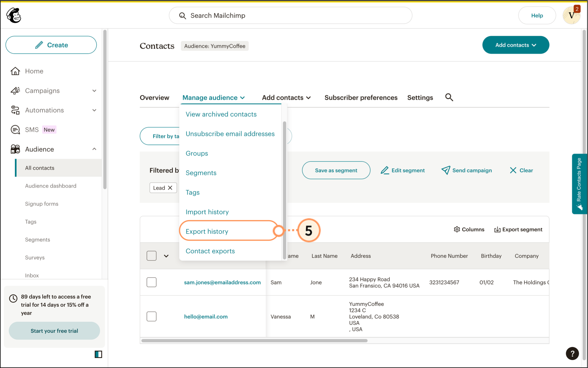Viewport: 588px width, 368px height.
Task: Open Tags in the left sidebar
Action: click(31, 222)
